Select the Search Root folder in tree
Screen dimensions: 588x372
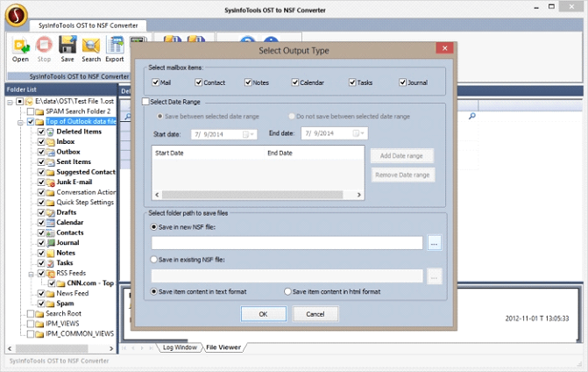click(x=63, y=313)
